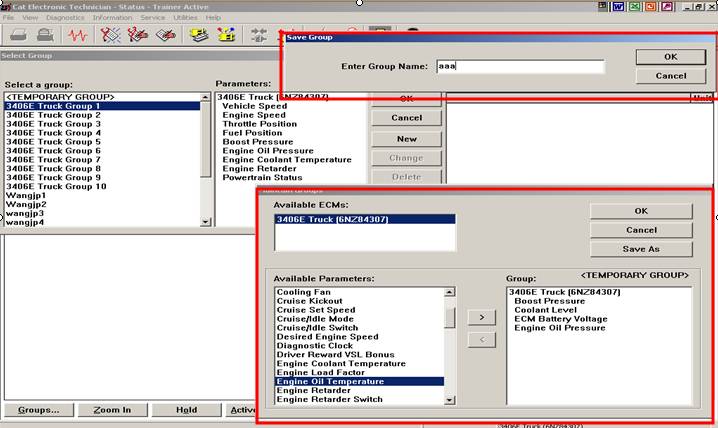Select 3406E Truck Group 5 in list
The width and height of the screenshot is (718, 428).
coord(53,142)
